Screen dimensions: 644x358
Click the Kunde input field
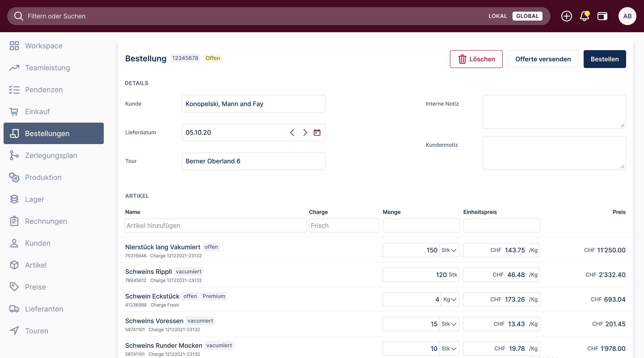click(254, 104)
